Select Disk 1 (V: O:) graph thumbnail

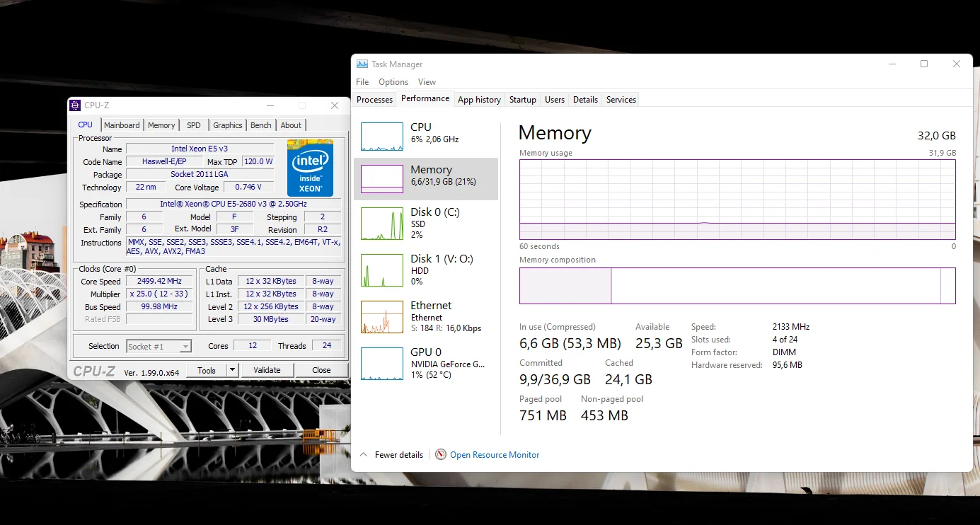[382, 270]
